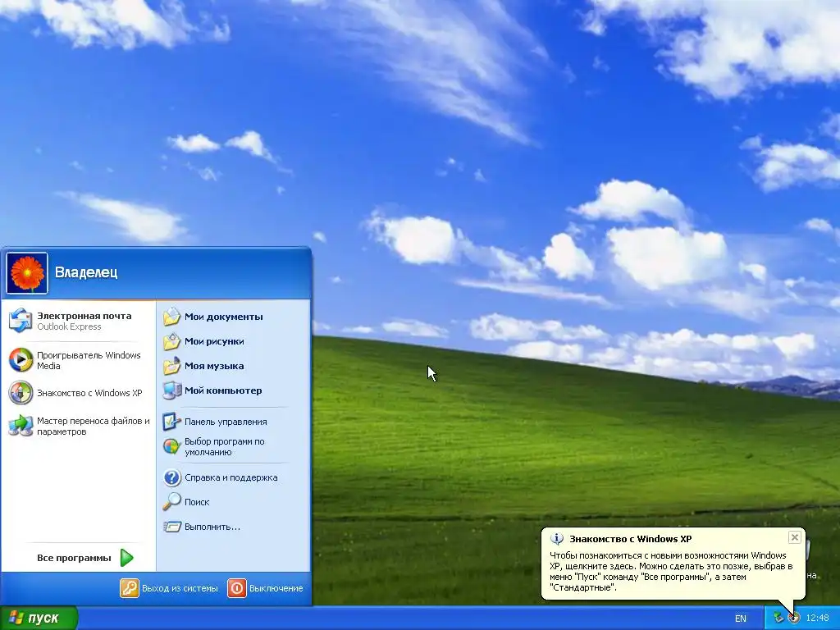Click the Windows XP tour tray icon
The height and width of the screenshot is (630, 840).
click(x=794, y=619)
